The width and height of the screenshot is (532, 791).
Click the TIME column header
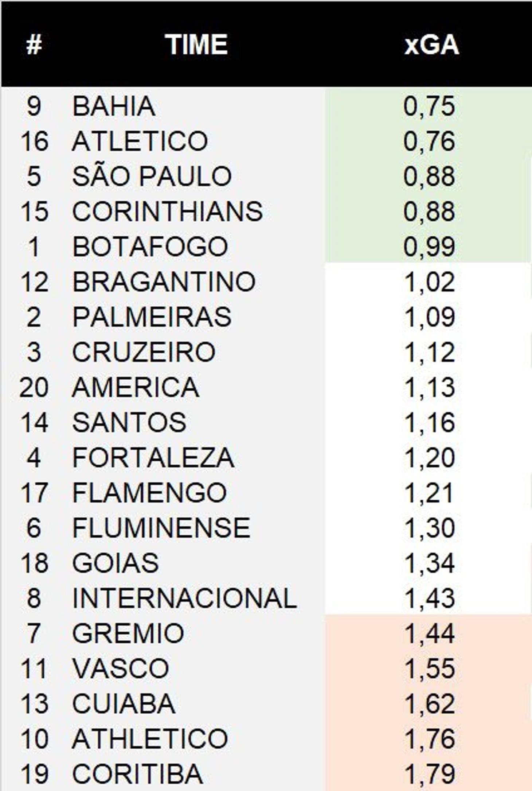tap(196, 44)
